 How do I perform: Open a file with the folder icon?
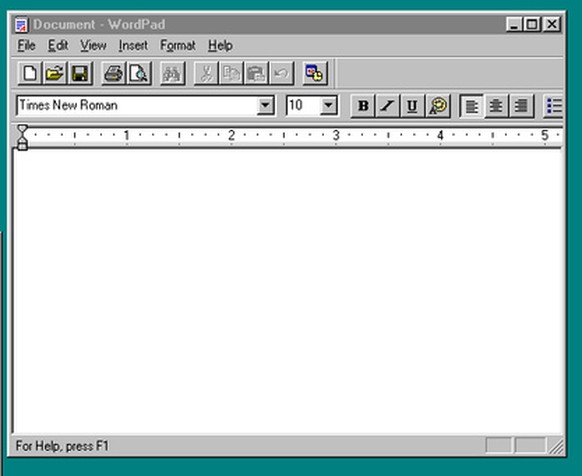pyautogui.click(x=55, y=73)
